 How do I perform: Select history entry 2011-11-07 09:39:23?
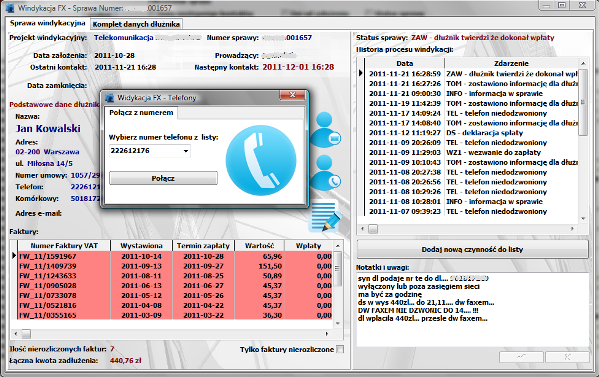click(x=472, y=211)
